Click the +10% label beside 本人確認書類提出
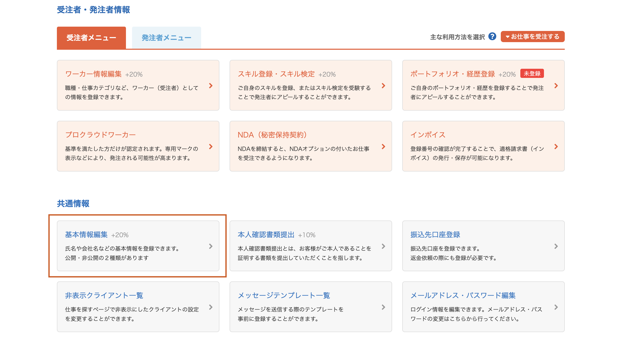This screenshot has height=341, width=644. [307, 235]
